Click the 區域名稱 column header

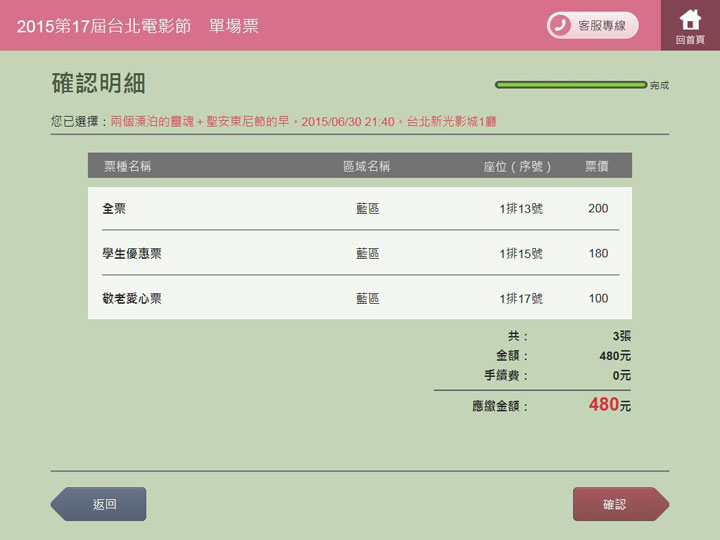tap(366, 166)
